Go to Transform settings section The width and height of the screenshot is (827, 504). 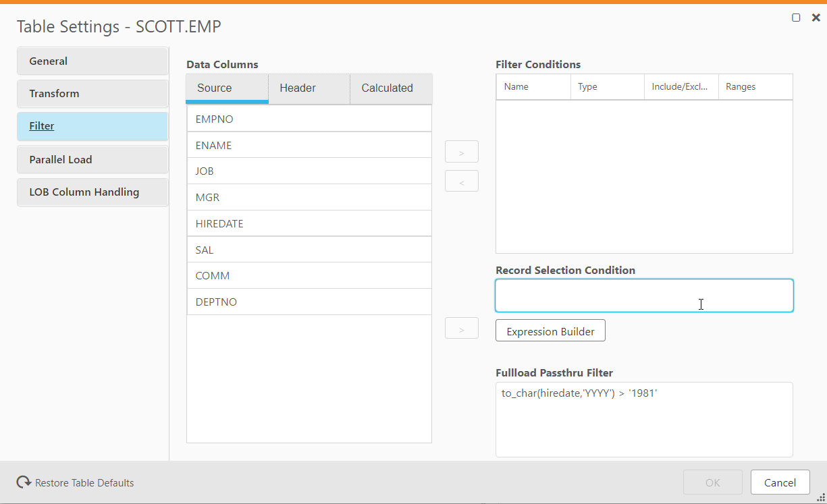click(x=92, y=93)
